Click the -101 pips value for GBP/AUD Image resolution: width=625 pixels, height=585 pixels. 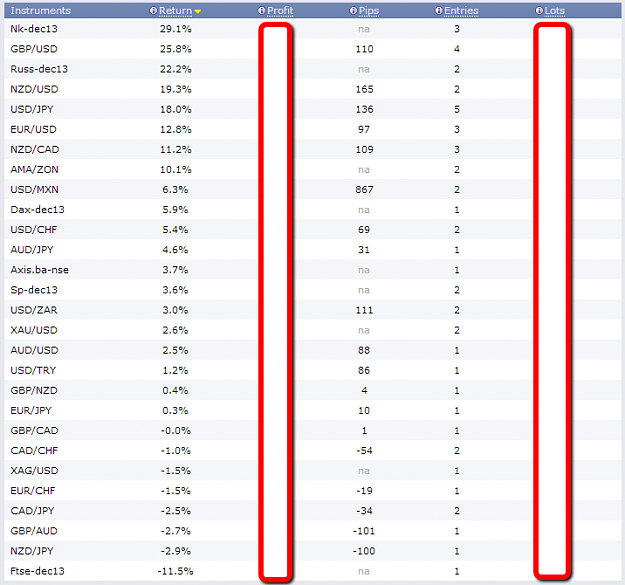point(364,531)
